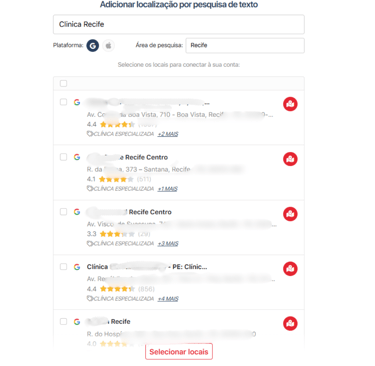
Task: Open map icon for Santana 373 result
Action: (x=290, y=159)
